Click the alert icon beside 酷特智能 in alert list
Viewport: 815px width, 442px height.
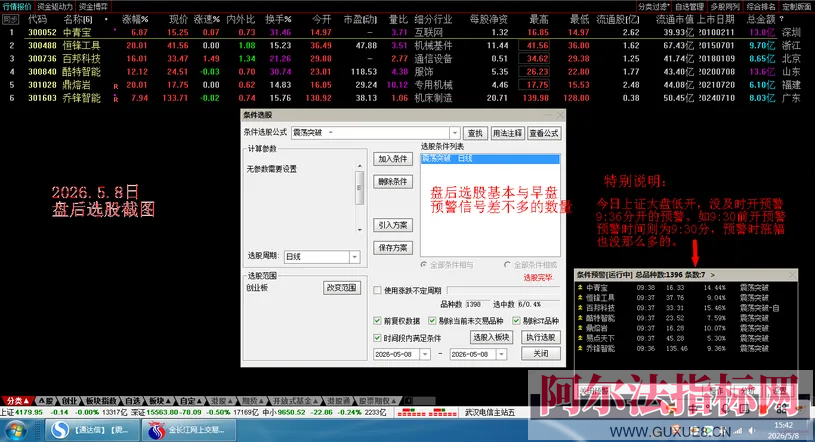coord(580,318)
